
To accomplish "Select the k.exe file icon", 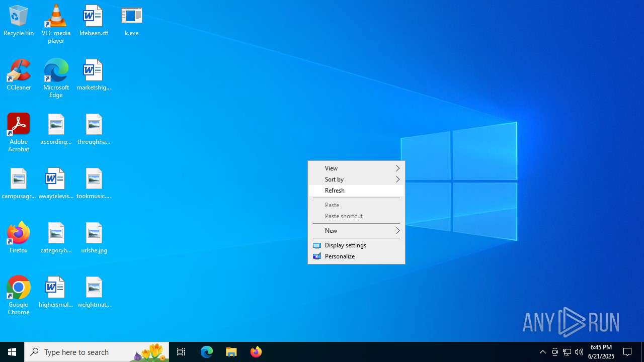I will [x=131, y=21].
